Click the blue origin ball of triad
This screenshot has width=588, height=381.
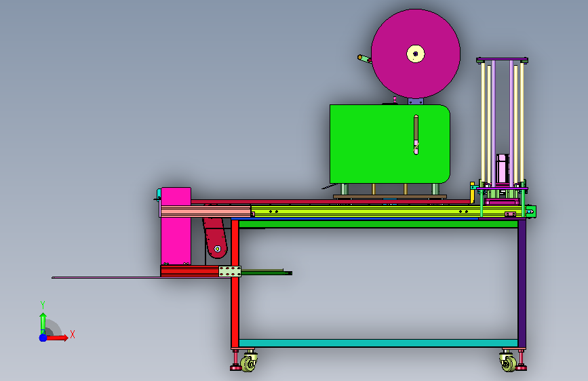(x=43, y=338)
